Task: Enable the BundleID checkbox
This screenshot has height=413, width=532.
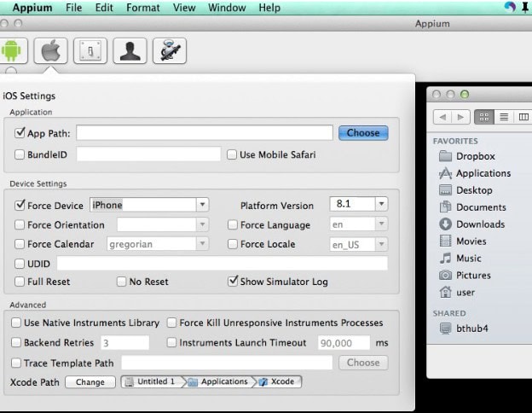Action: [x=20, y=154]
